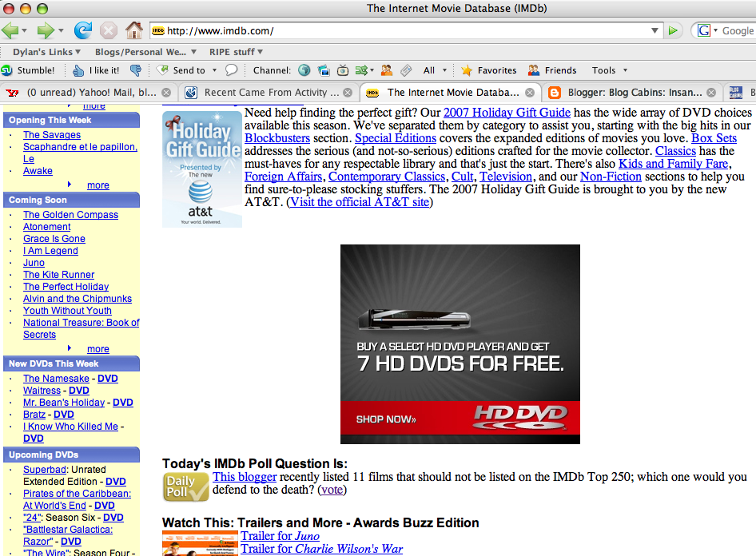This screenshot has height=556, width=756.
Task: Open the 2007 Holiday Gift Guide link
Action: (507, 113)
